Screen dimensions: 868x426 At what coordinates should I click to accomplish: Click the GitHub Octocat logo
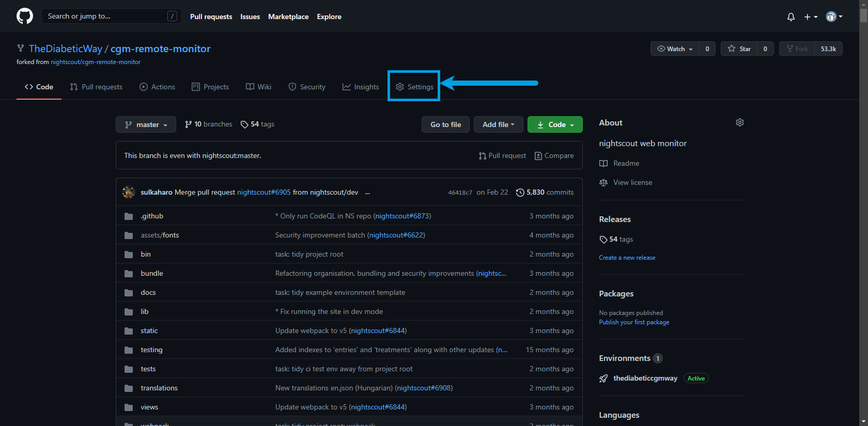(x=24, y=17)
